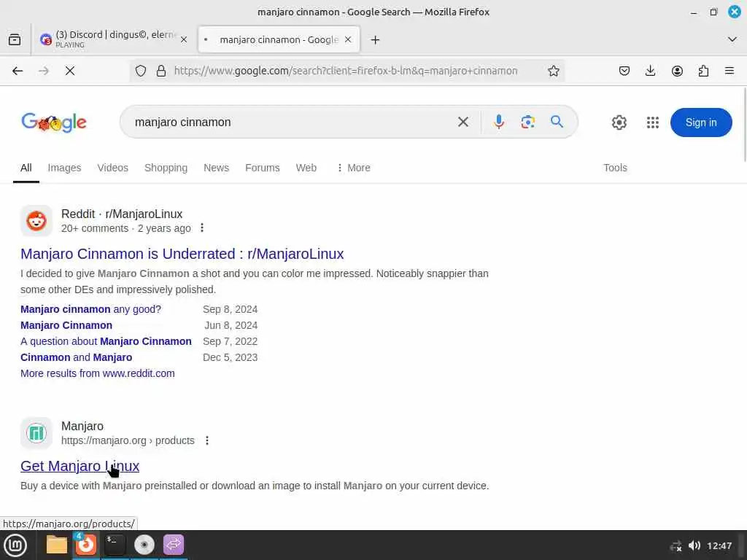The height and width of the screenshot is (560, 747).
Task: Select the All results tab
Action: (x=26, y=168)
